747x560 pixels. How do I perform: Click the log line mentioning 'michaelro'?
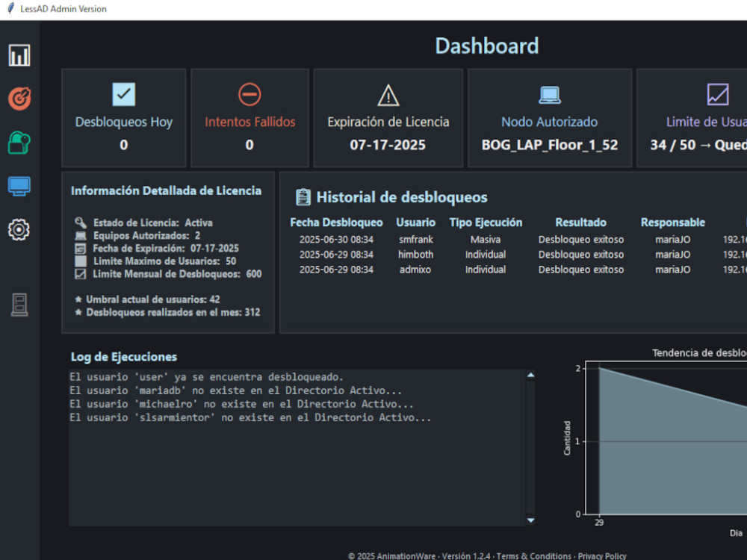(x=241, y=404)
